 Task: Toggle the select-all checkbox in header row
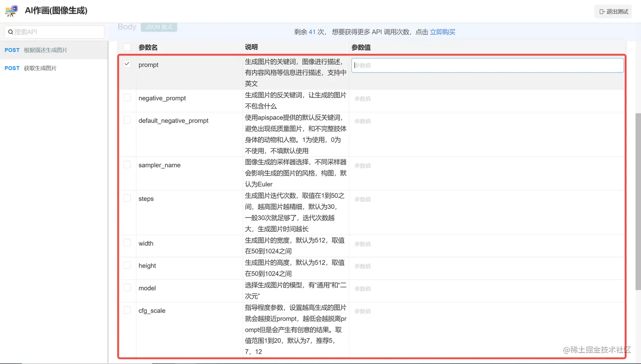[127, 47]
